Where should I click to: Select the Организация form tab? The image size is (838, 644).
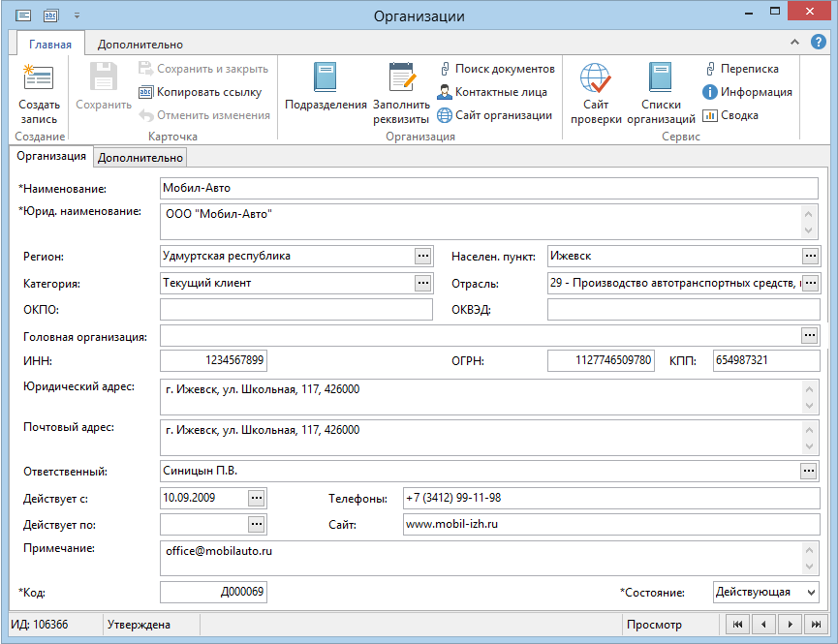click(x=51, y=156)
